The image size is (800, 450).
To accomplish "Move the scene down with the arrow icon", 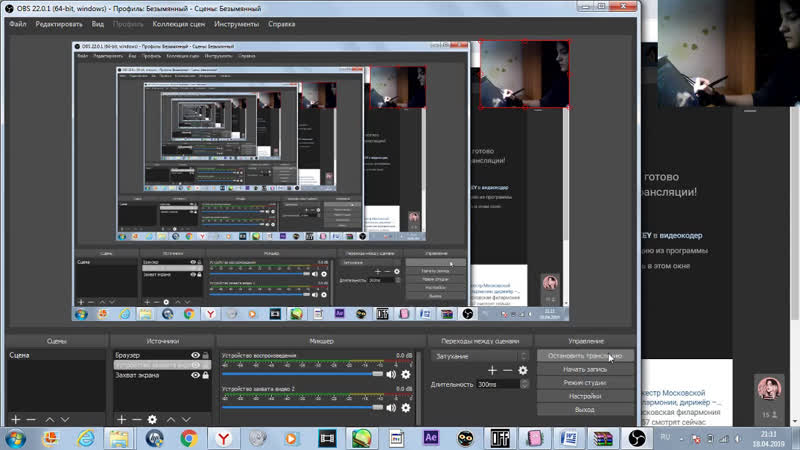I will tap(65, 419).
